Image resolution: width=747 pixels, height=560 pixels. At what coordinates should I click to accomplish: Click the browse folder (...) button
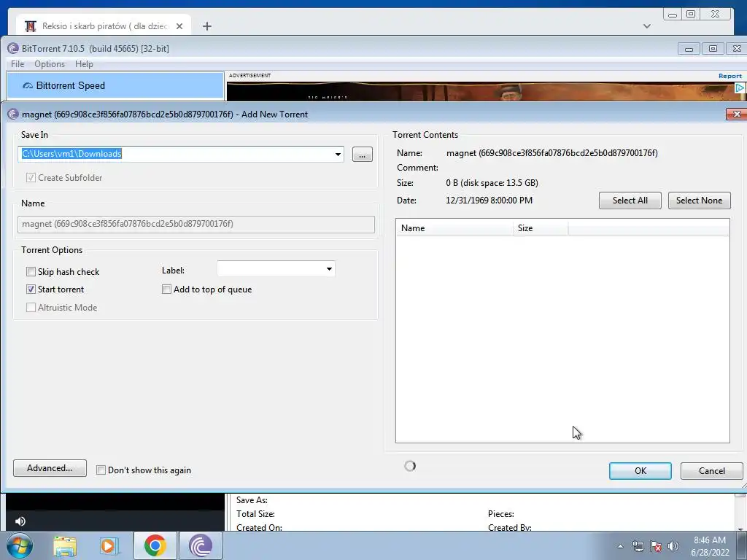pyautogui.click(x=362, y=155)
